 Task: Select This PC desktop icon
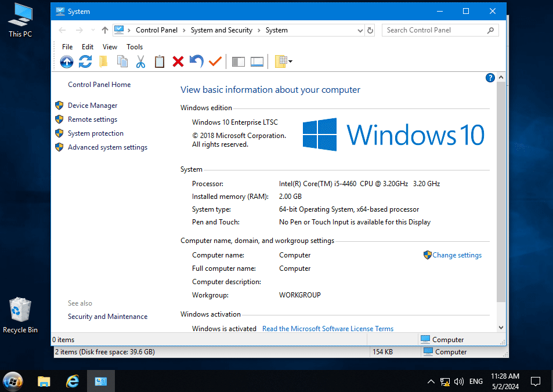(20, 20)
